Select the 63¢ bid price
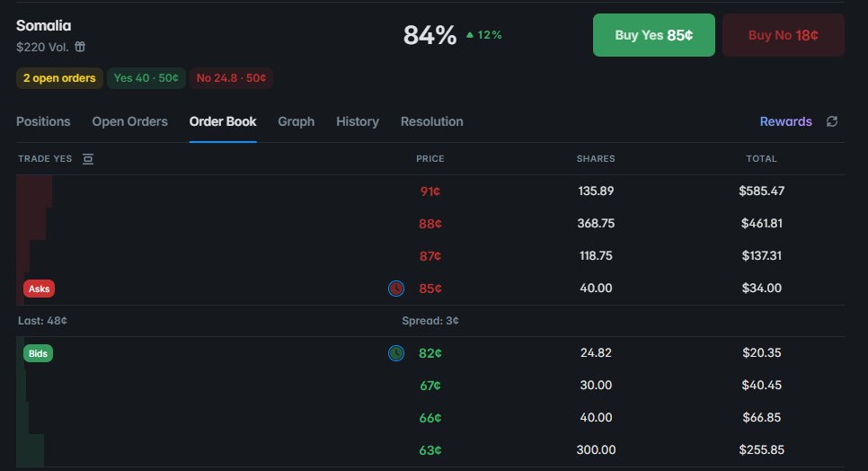868x471 pixels. click(x=430, y=450)
